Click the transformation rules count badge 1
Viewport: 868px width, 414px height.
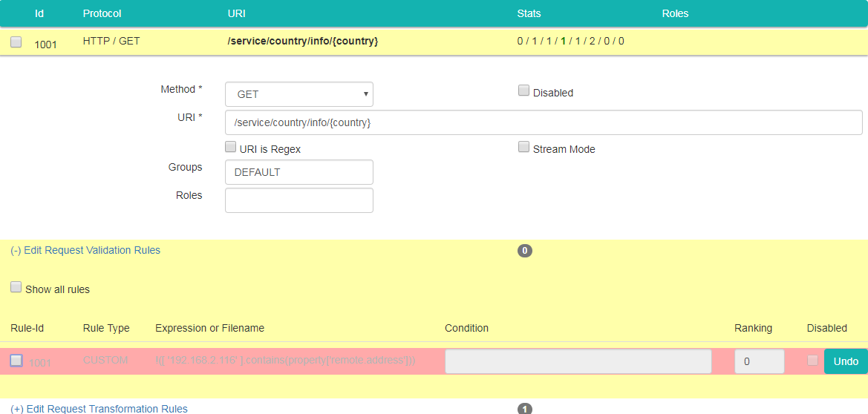tap(525, 409)
